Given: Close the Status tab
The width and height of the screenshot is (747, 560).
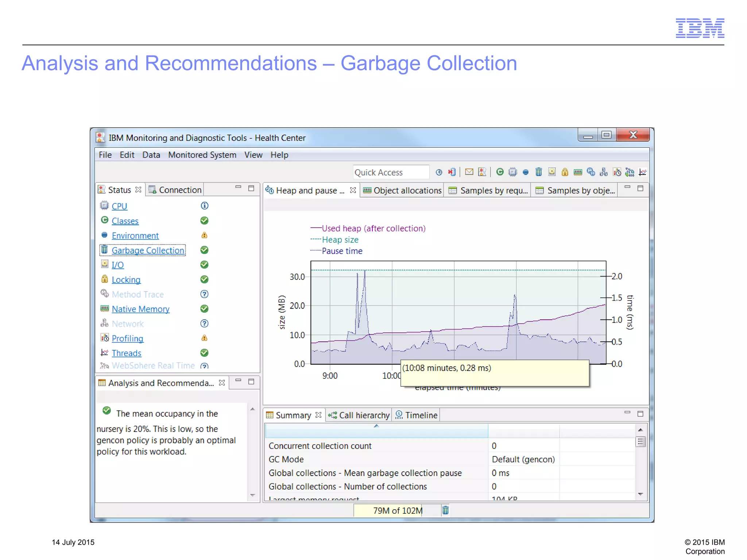Looking at the screenshot, I should 138,190.
